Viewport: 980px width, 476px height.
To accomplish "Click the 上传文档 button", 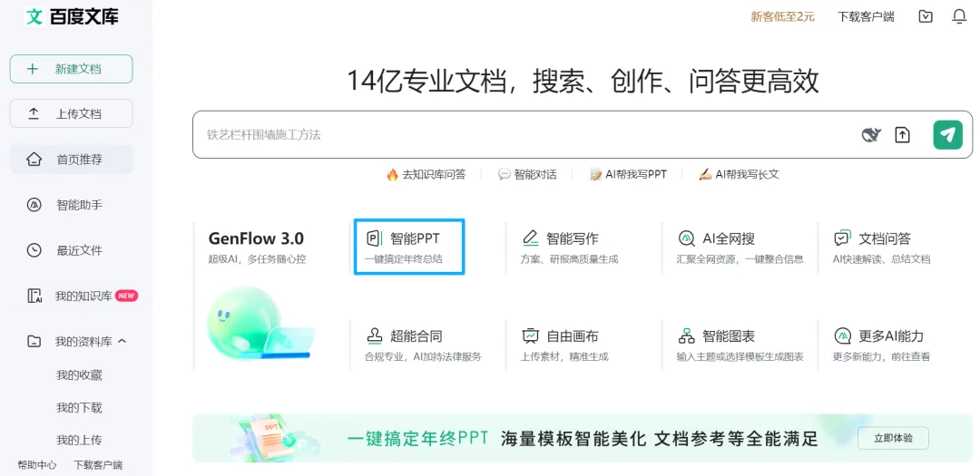I will coord(72,113).
